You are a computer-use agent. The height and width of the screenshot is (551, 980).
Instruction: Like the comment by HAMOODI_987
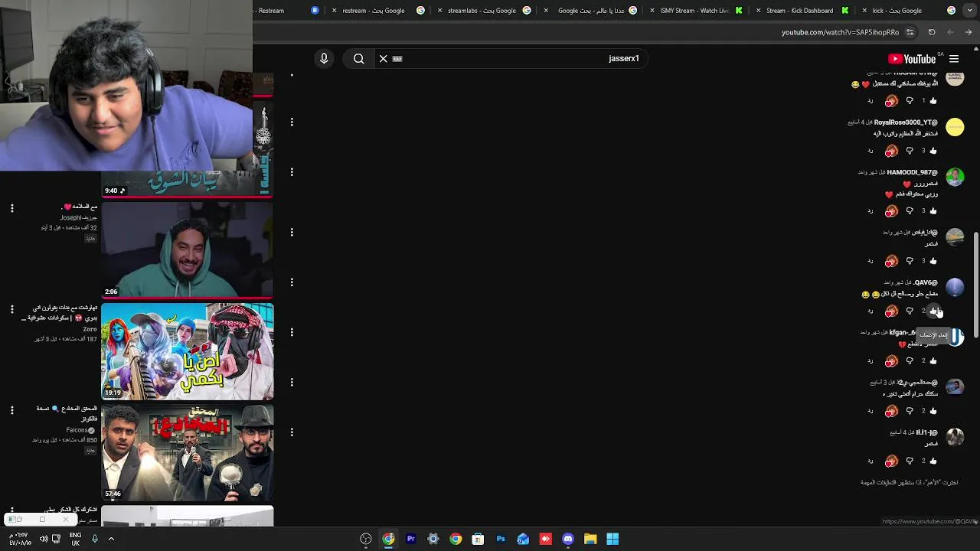click(x=933, y=210)
